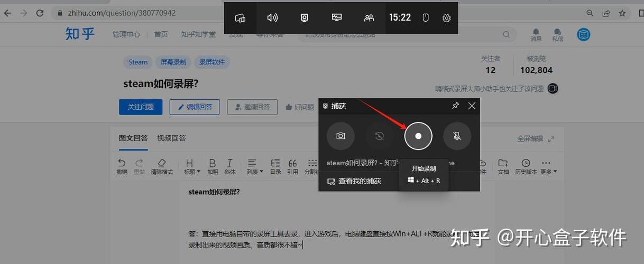Click the zoom magnifier in the address bar
The height and width of the screenshot is (264, 644).
[x=590, y=13]
